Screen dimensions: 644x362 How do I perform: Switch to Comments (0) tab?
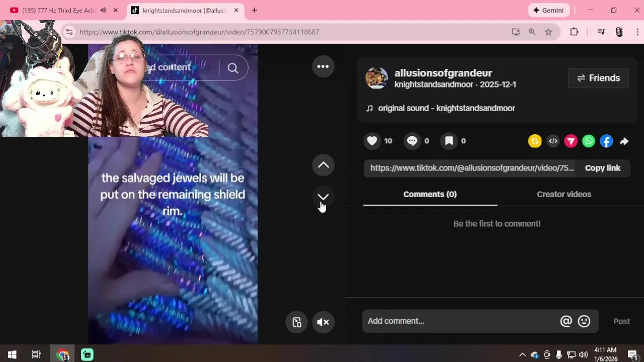(x=430, y=194)
